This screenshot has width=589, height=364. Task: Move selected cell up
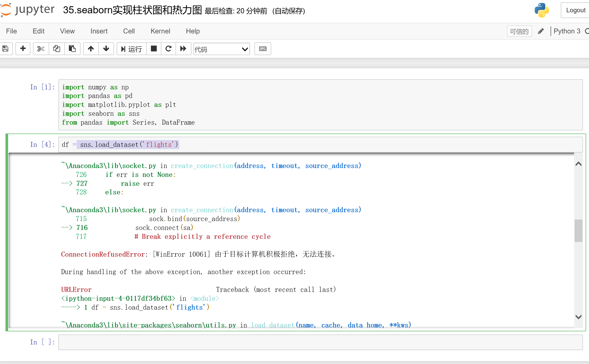tap(91, 49)
